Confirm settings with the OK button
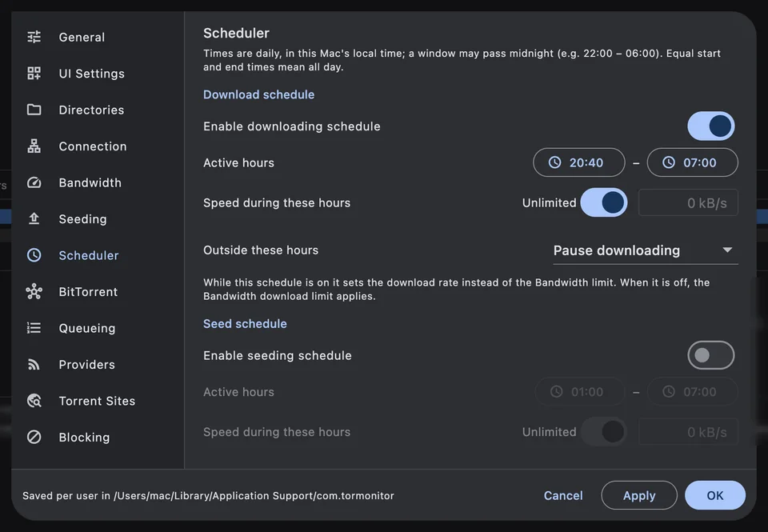 point(715,495)
